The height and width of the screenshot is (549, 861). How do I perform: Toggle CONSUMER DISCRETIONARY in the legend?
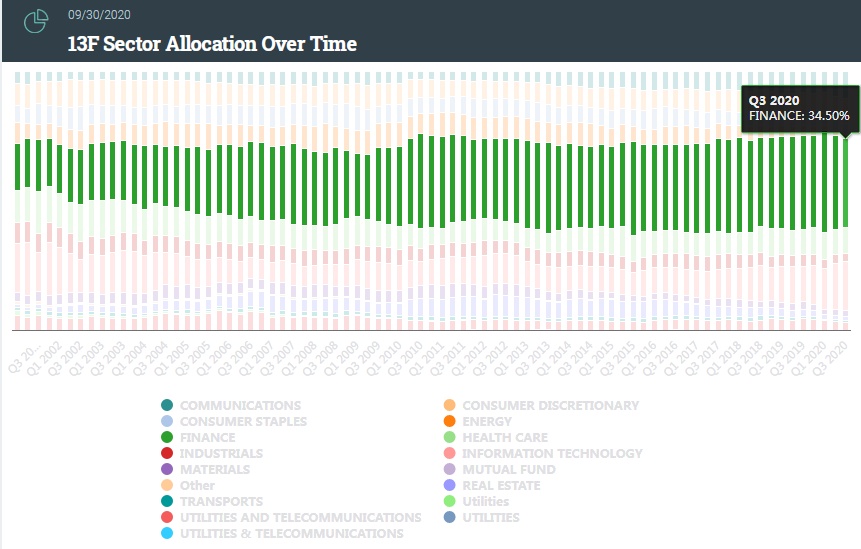tap(550, 405)
